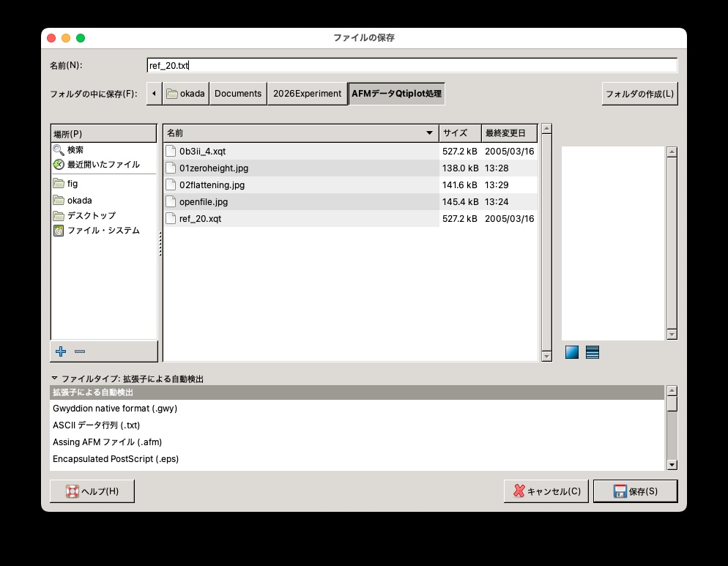
Task: Click the file icon beside 0b3ii_4.xqt
Action: click(x=171, y=151)
